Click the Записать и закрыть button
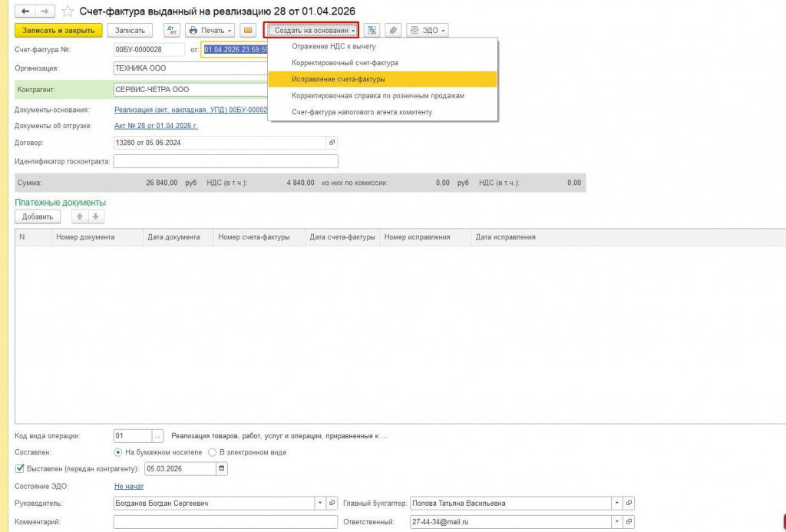 [x=58, y=31]
